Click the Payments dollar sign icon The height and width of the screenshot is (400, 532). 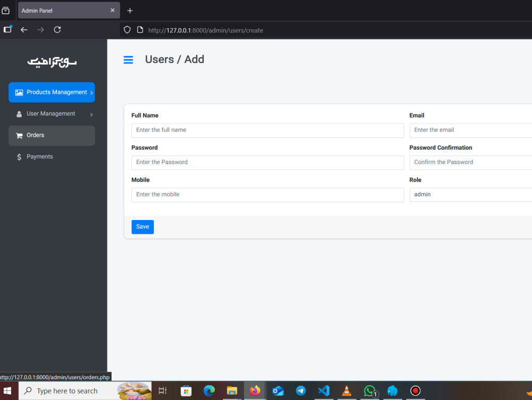tap(19, 157)
